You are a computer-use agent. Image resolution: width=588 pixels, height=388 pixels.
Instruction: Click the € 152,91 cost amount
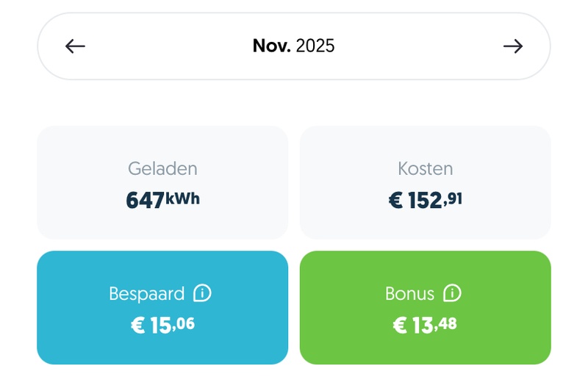click(426, 200)
